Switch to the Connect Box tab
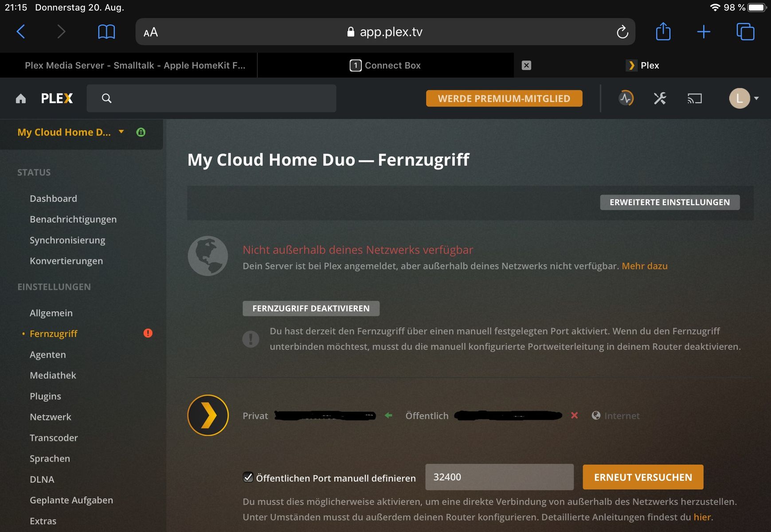 pos(385,66)
